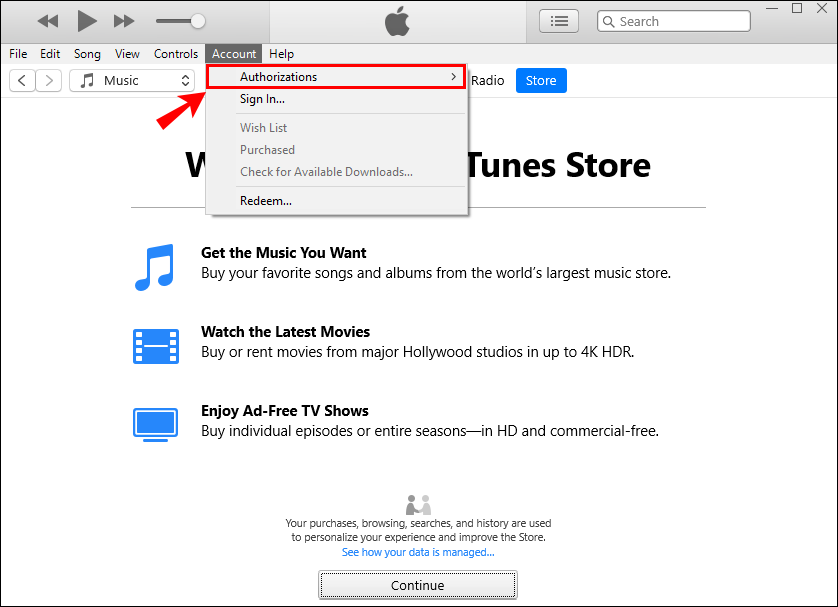Click the privacy handshake icon
The width and height of the screenshot is (838, 607).
(x=418, y=504)
